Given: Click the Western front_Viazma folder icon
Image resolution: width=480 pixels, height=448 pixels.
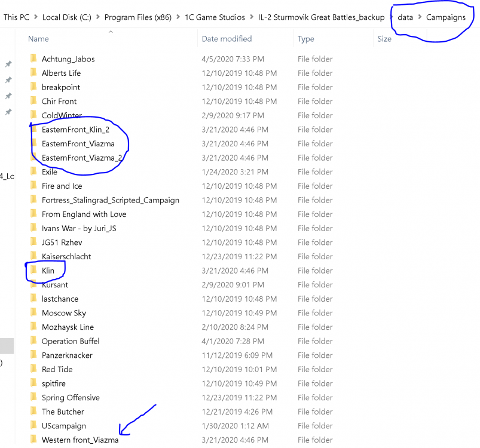Looking at the screenshot, I should [33, 439].
